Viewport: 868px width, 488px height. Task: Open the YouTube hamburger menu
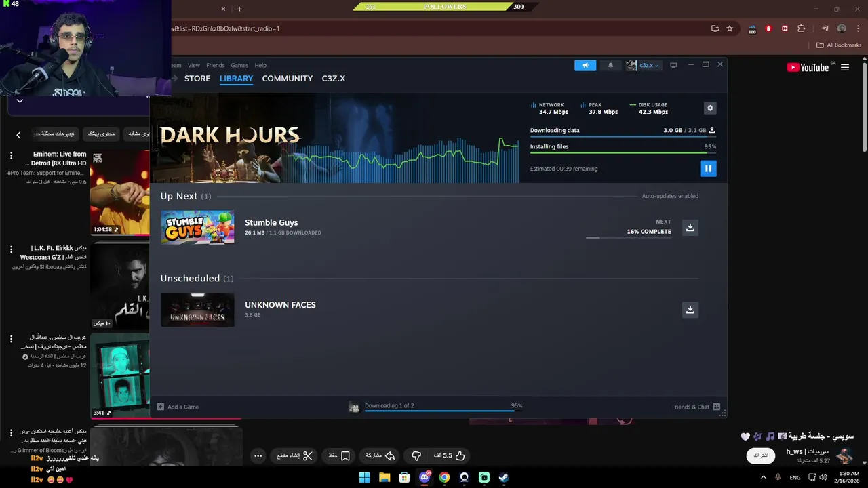pyautogui.click(x=845, y=68)
